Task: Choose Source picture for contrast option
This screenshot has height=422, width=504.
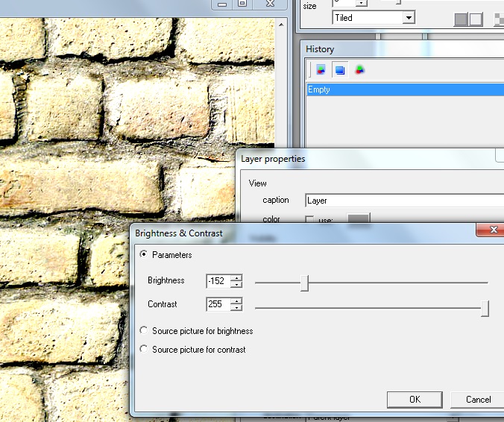Action: click(144, 350)
